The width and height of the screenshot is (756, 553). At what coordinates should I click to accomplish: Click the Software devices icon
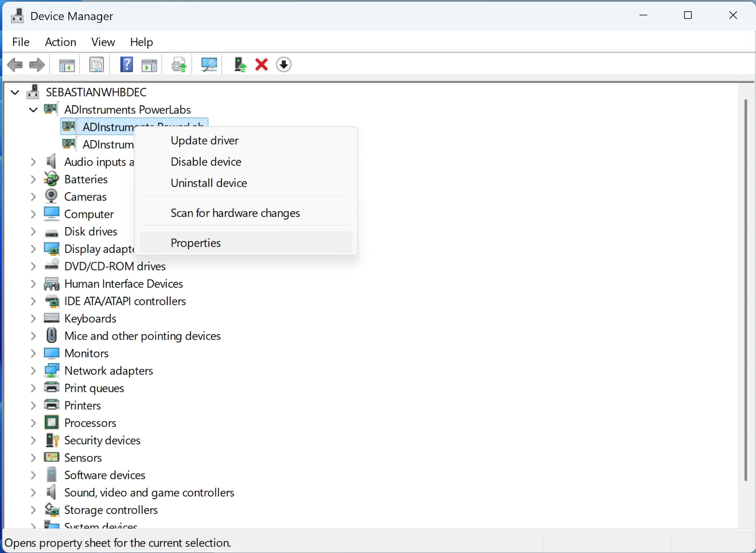pyautogui.click(x=52, y=475)
